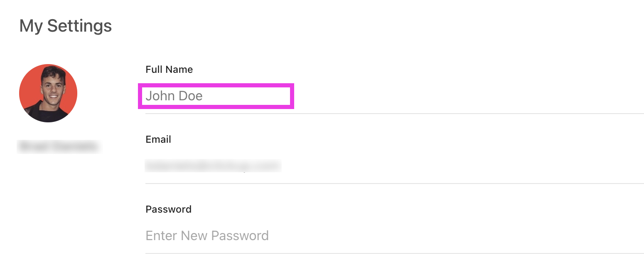Viewport: 644px width, 273px height.
Task: Focus the Full Name input field
Action: (x=394, y=96)
